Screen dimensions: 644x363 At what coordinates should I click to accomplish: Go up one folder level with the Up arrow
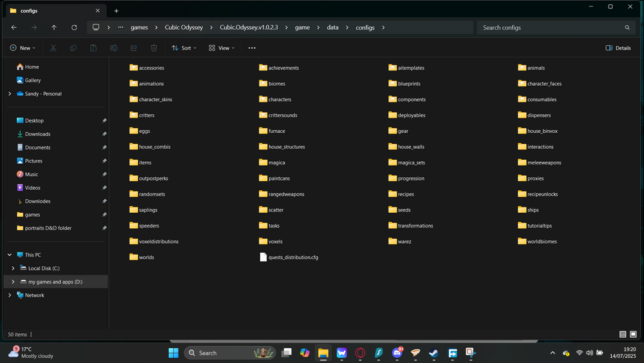coord(54,28)
